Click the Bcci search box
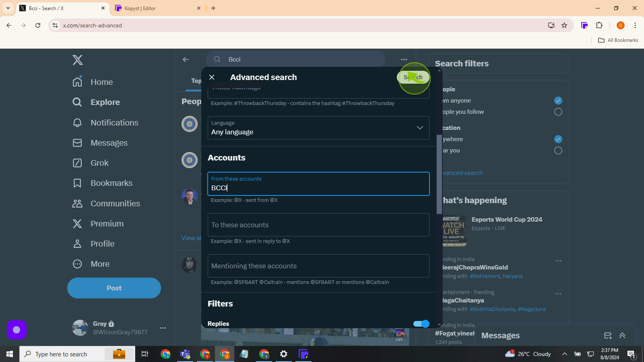Viewport: 644px width, 362px height. 295,60
